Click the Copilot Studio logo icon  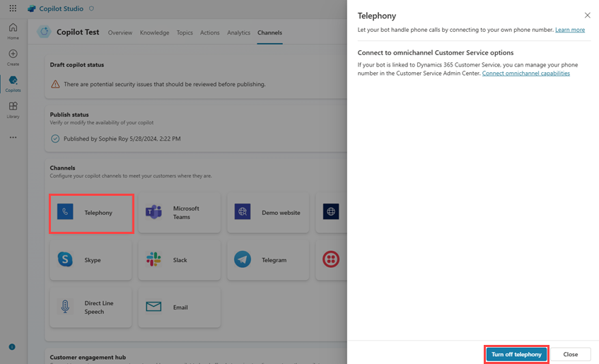click(32, 8)
